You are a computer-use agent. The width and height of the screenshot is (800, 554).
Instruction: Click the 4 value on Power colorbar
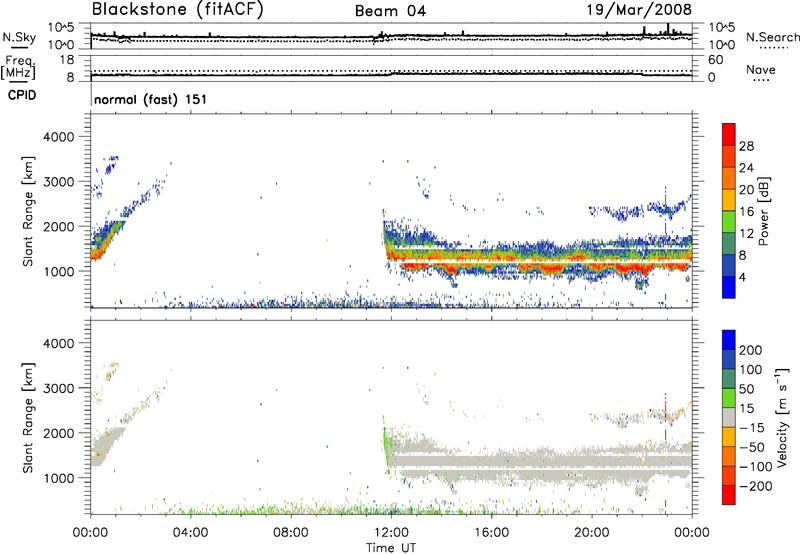click(743, 277)
